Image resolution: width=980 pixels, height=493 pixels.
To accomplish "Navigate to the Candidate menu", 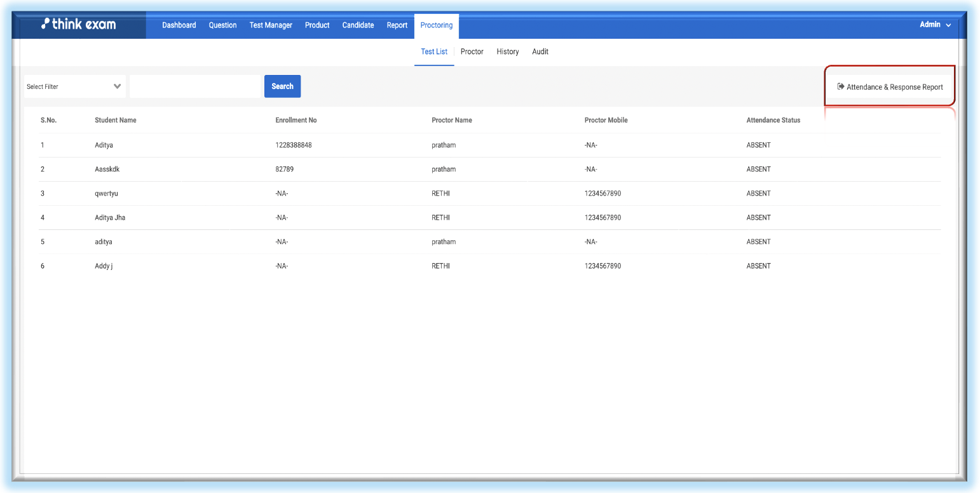I will [358, 25].
